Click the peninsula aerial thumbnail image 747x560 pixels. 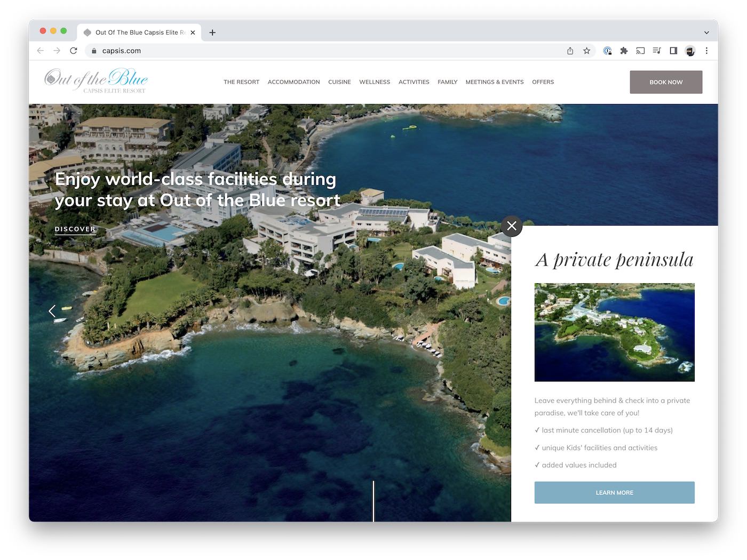[614, 332]
